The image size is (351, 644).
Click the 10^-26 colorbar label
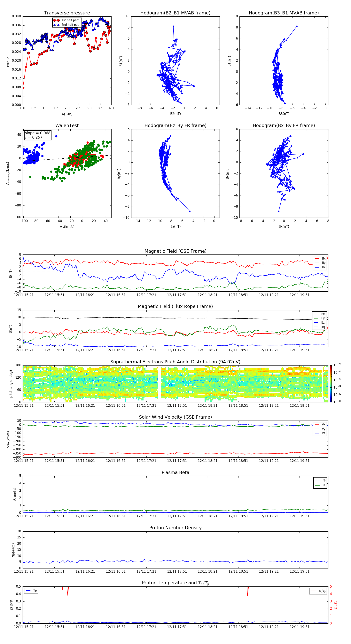[337, 365]
